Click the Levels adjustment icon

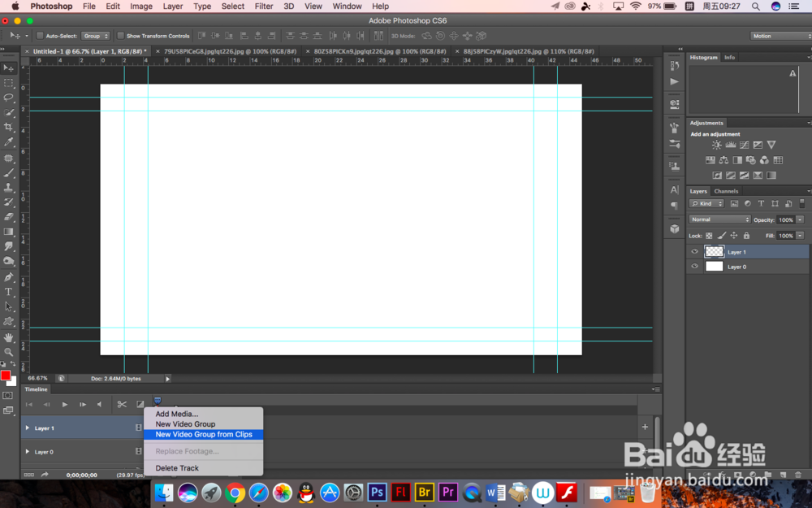tap(731, 145)
